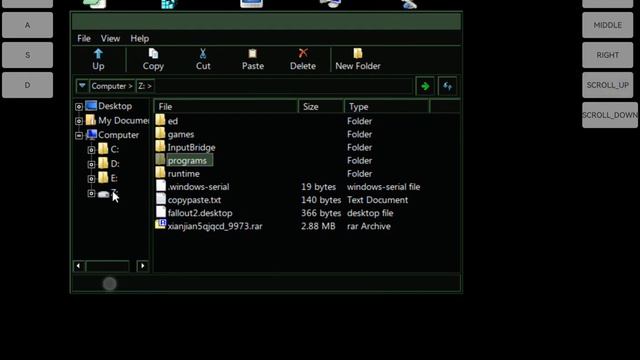Tap the A on-screen key
The image size is (640, 360).
point(27,25)
